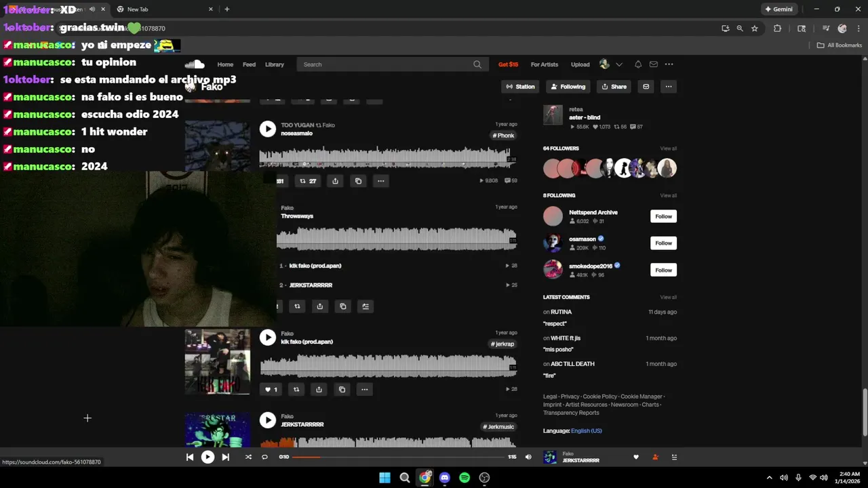
Task: Open language selector English (US)
Action: pyautogui.click(x=587, y=431)
